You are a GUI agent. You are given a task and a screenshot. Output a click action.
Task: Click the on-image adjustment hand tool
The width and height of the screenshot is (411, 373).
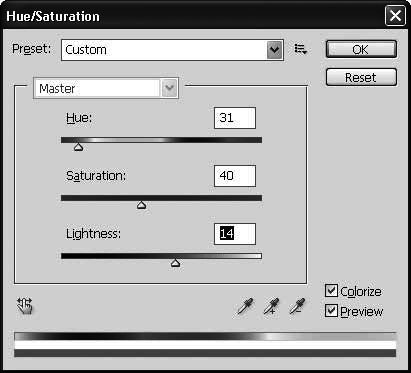[x=25, y=306]
